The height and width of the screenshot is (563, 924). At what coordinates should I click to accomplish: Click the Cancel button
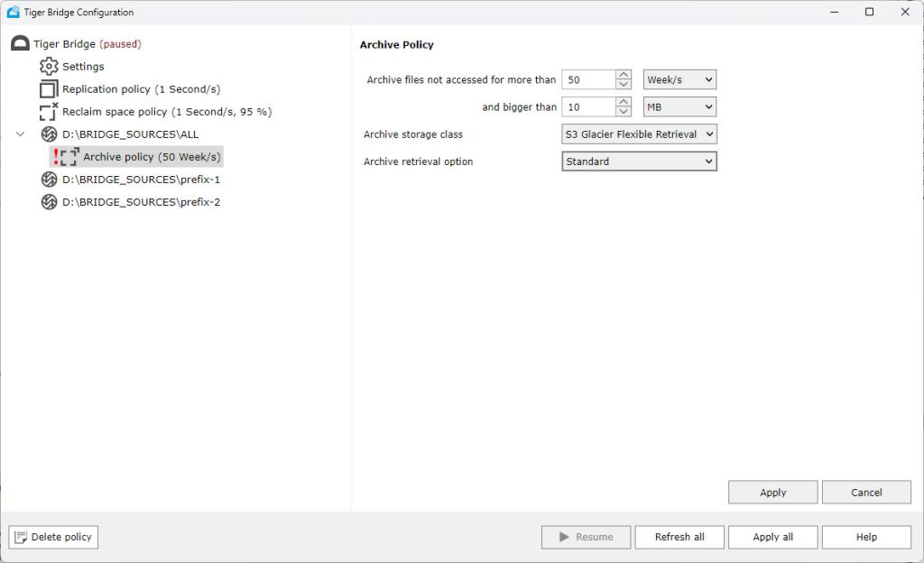point(866,493)
